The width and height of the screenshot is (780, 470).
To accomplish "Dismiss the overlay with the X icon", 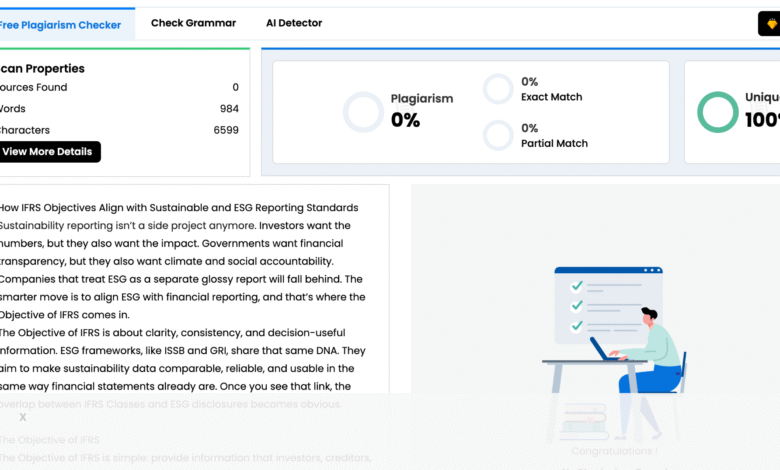I will 23,417.
